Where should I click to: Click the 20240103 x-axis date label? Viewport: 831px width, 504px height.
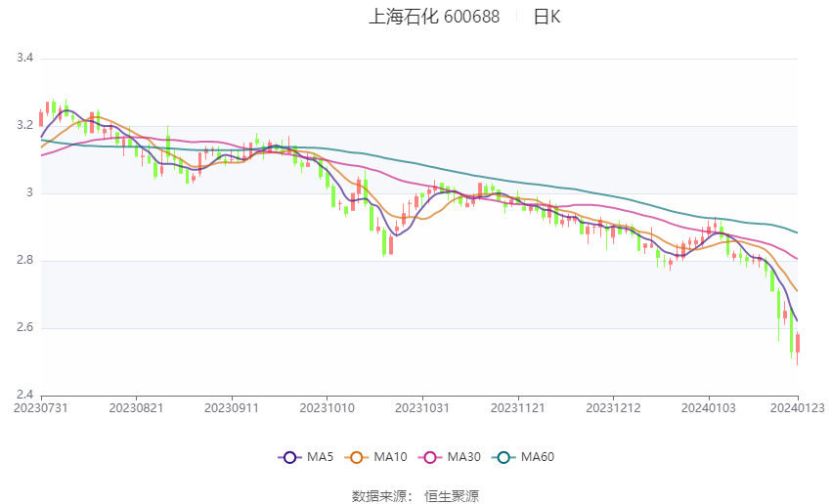[x=709, y=408]
